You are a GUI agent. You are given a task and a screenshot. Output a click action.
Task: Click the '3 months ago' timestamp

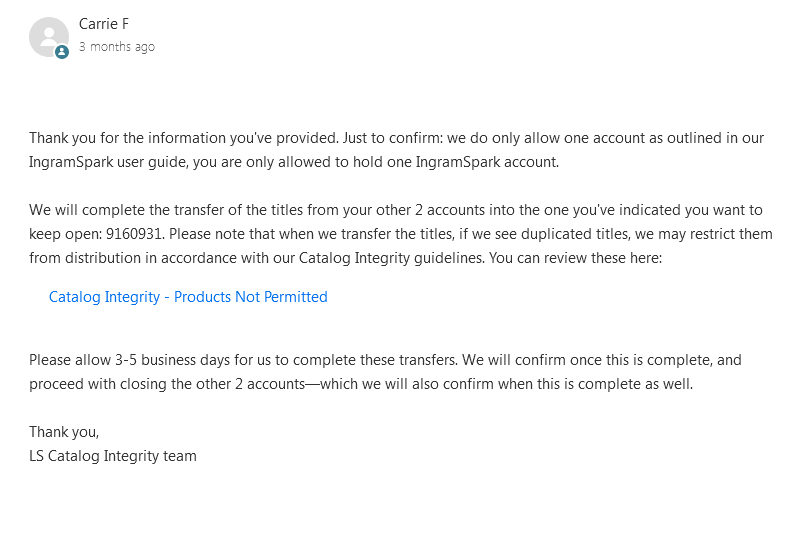[117, 47]
